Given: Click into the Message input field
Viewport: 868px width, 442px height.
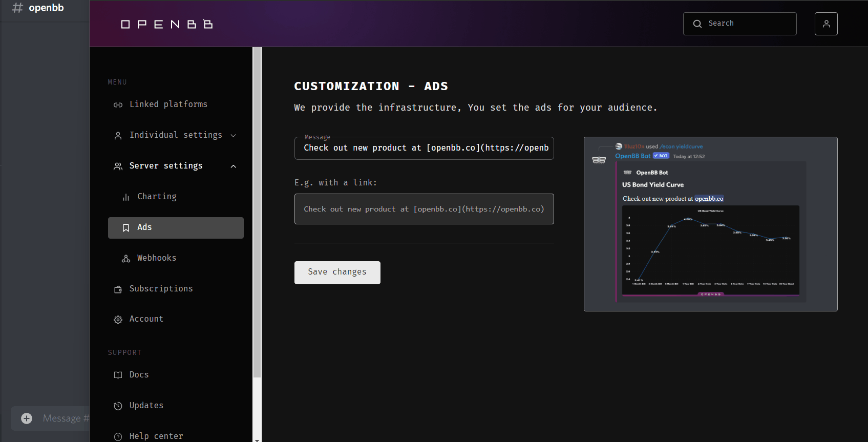Looking at the screenshot, I should [x=424, y=149].
